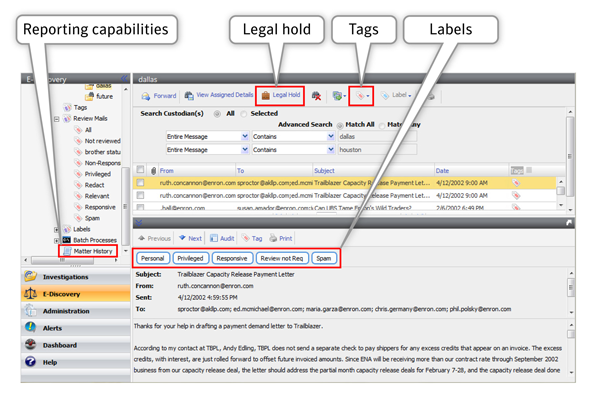Click the tag icon on the unhighlighted Trailblazer row
Screen dimensions: 590x395
[x=516, y=196]
